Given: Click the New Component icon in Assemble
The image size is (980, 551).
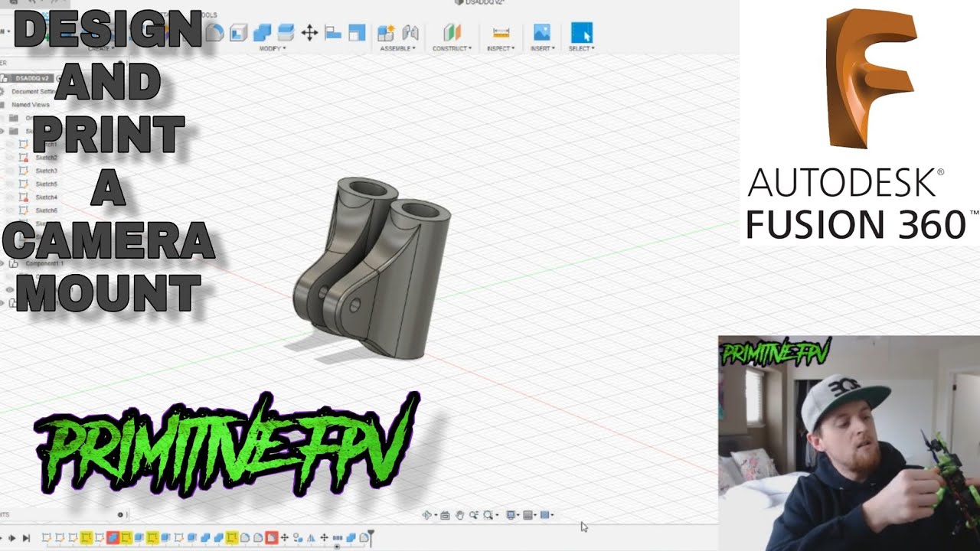Looking at the screenshot, I should click(386, 32).
